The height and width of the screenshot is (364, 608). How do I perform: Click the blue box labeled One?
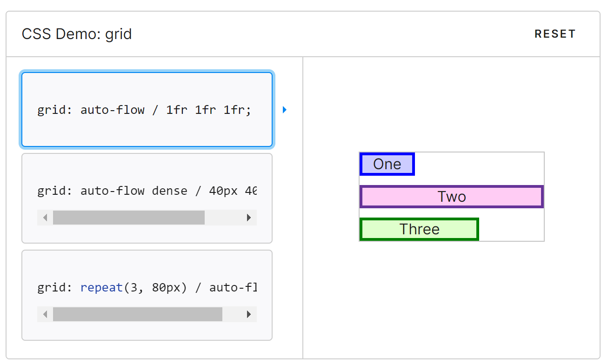coord(387,164)
